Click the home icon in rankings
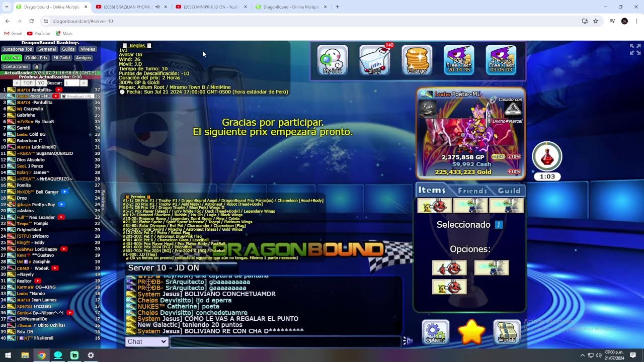The height and width of the screenshot is (362, 644). [36, 66]
